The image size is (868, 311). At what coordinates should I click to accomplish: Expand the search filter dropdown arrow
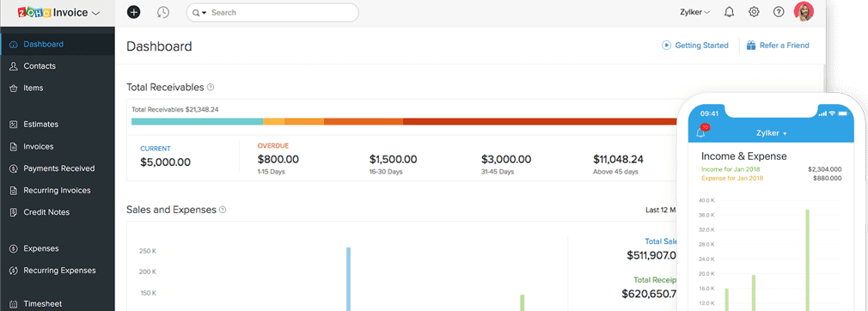pos(199,13)
